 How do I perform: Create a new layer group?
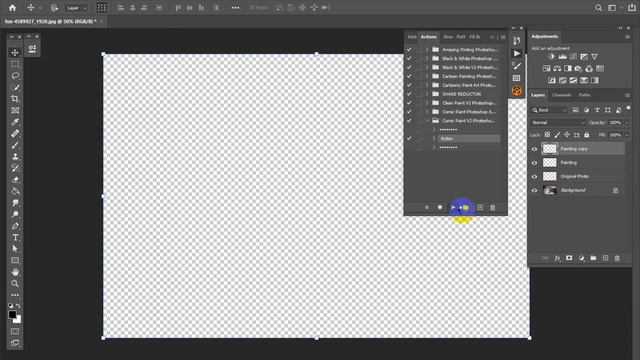tap(593, 258)
